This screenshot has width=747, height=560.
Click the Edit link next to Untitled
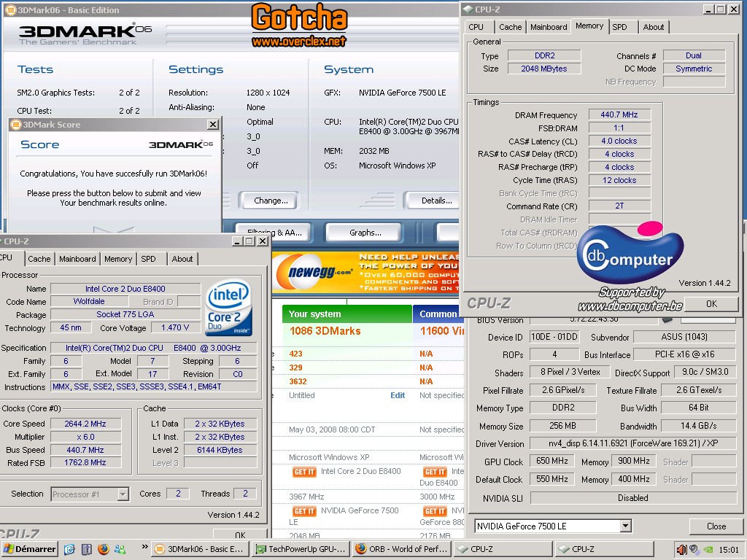pos(398,395)
